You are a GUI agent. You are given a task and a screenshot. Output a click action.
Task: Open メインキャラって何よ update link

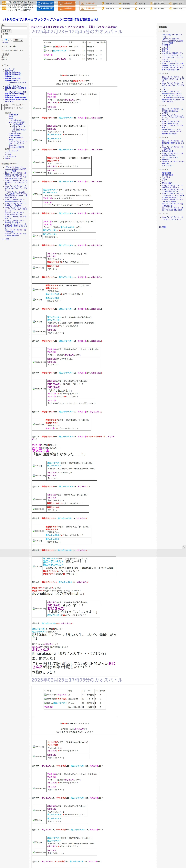pyautogui.click(x=170, y=61)
